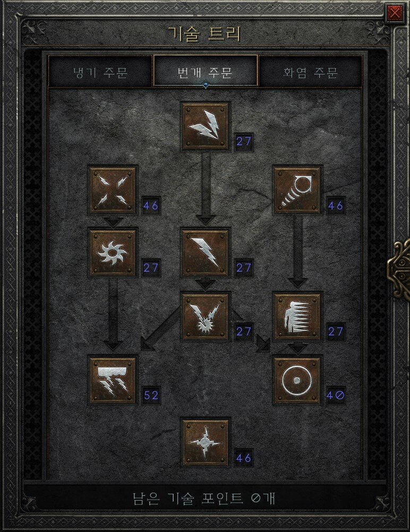The height and width of the screenshot is (532, 410).
Task: Choose the Nova skill icon
Action: pyautogui.click(x=113, y=253)
